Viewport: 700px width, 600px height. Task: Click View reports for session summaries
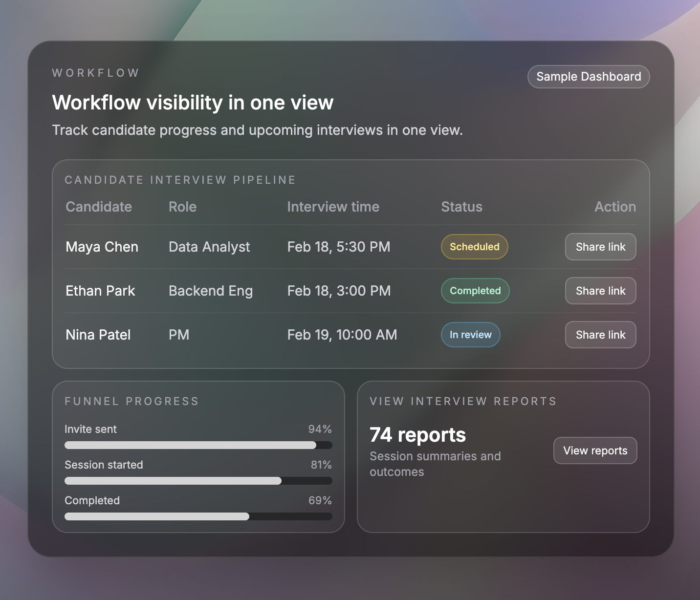(x=595, y=450)
